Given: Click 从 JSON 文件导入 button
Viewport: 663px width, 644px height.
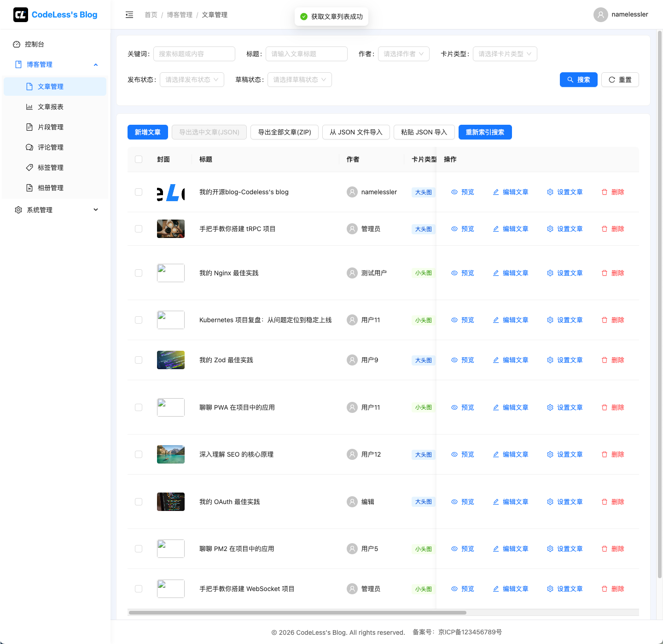Looking at the screenshot, I should tap(356, 132).
